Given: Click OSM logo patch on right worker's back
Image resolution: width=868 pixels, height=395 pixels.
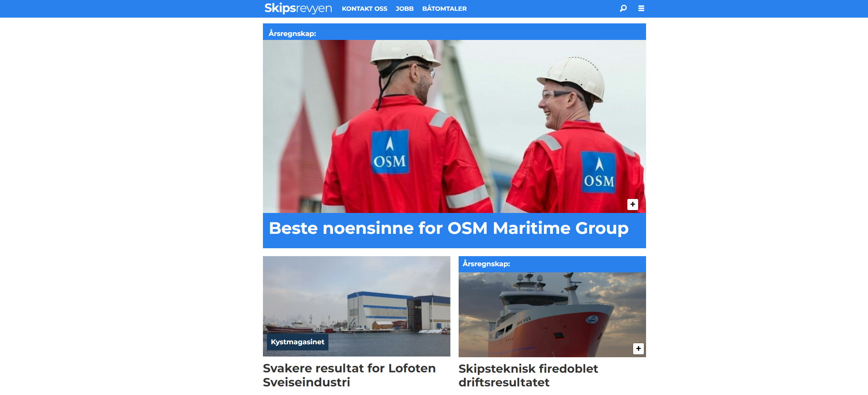Looking at the screenshot, I should (599, 173).
